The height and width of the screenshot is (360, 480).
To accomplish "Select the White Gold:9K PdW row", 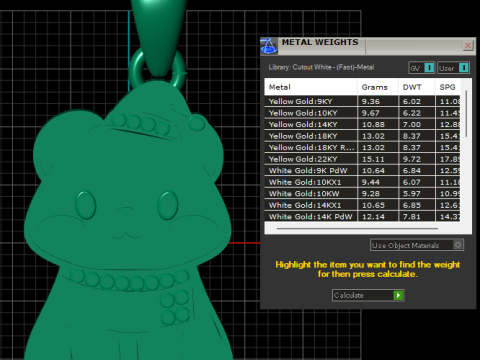I will (x=362, y=170).
